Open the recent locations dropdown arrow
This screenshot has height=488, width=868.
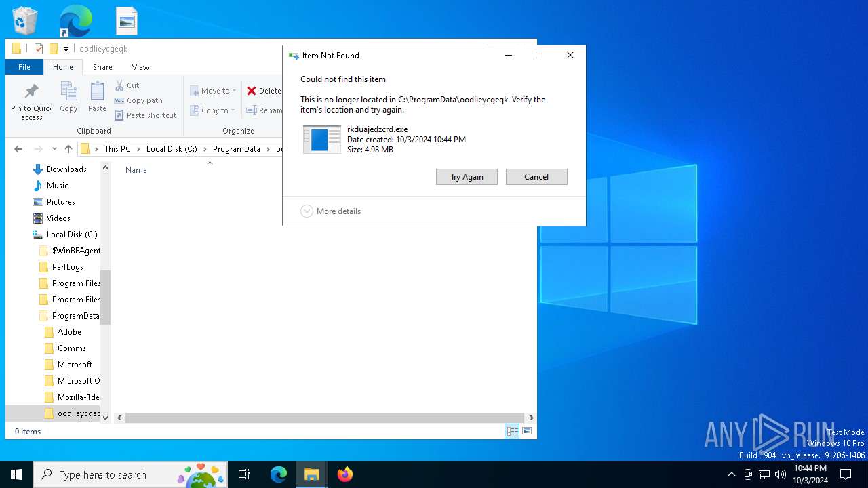[54, 149]
